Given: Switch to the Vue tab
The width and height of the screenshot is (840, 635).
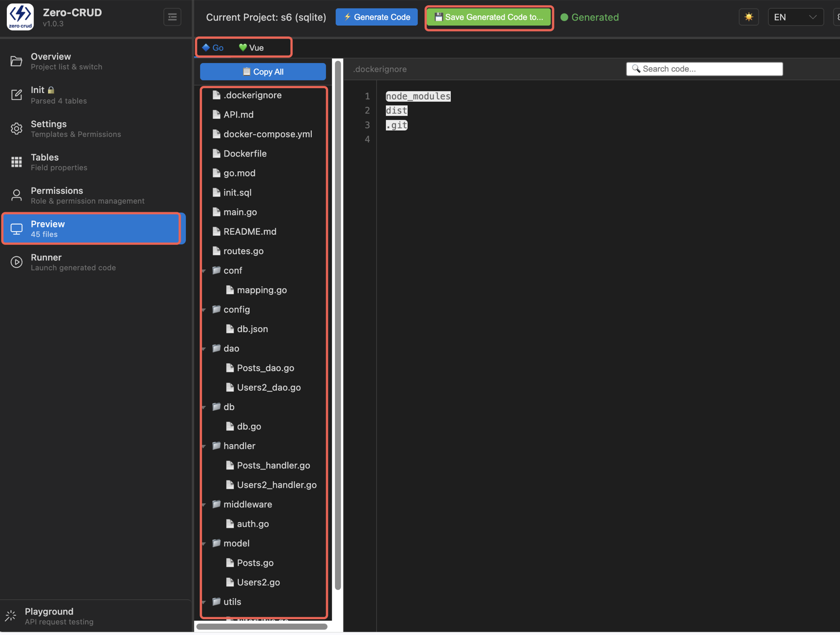Looking at the screenshot, I should click(x=251, y=48).
